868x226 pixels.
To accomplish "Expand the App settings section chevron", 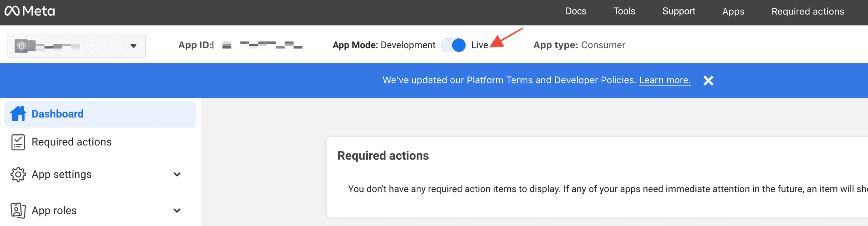I will click(x=177, y=175).
